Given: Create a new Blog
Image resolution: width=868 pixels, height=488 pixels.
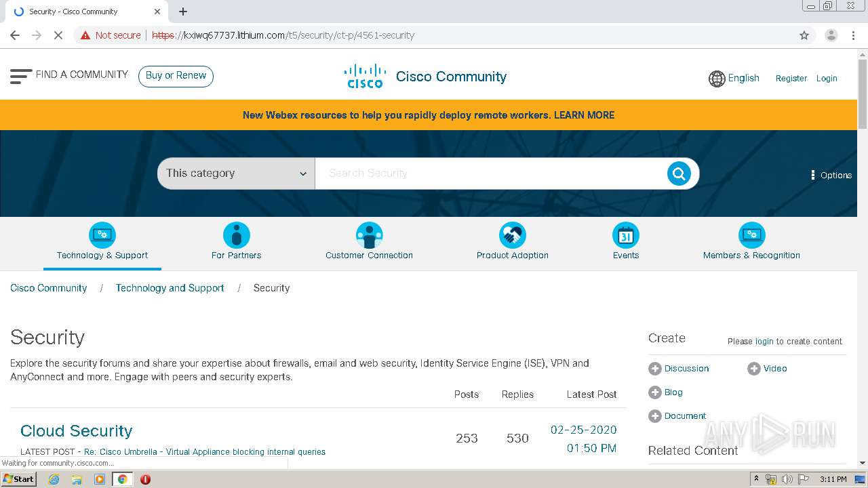Looking at the screenshot, I should [x=673, y=392].
